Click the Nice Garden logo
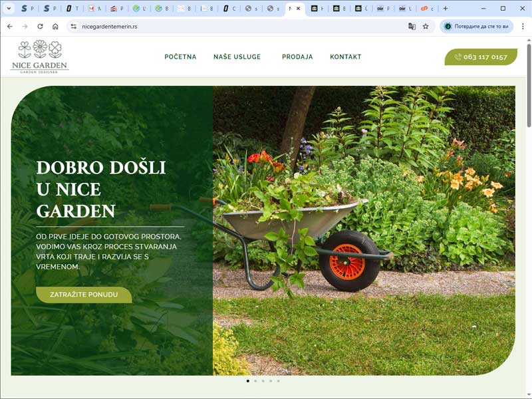 40,57
